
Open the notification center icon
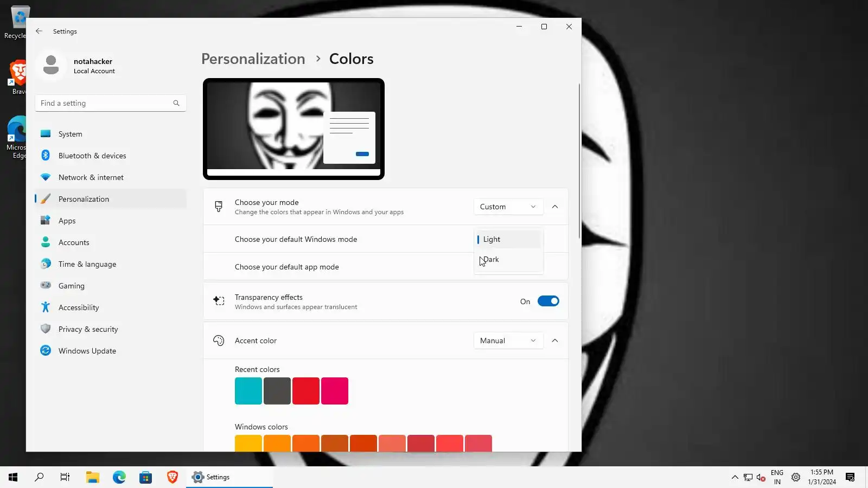[850, 477]
